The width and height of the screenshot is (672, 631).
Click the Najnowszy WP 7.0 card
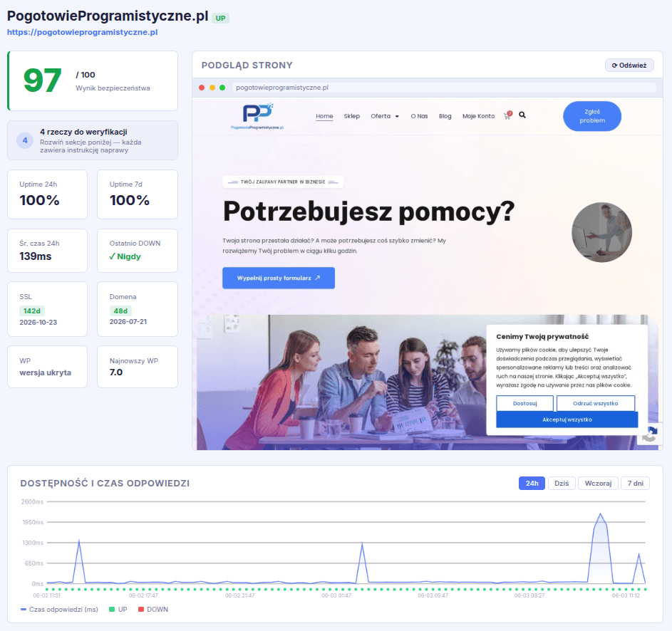(138, 367)
